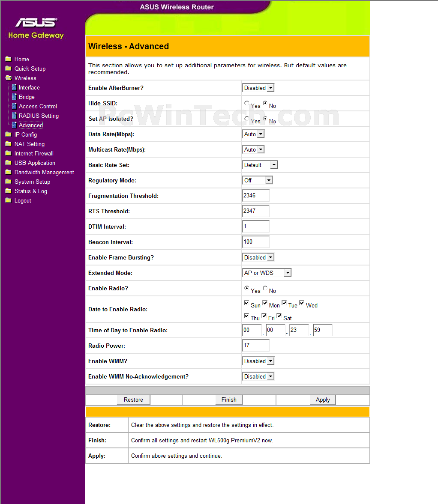Image resolution: width=438 pixels, height=504 pixels.
Task: Open the Extended Mode dropdown
Action: point(267,273)
